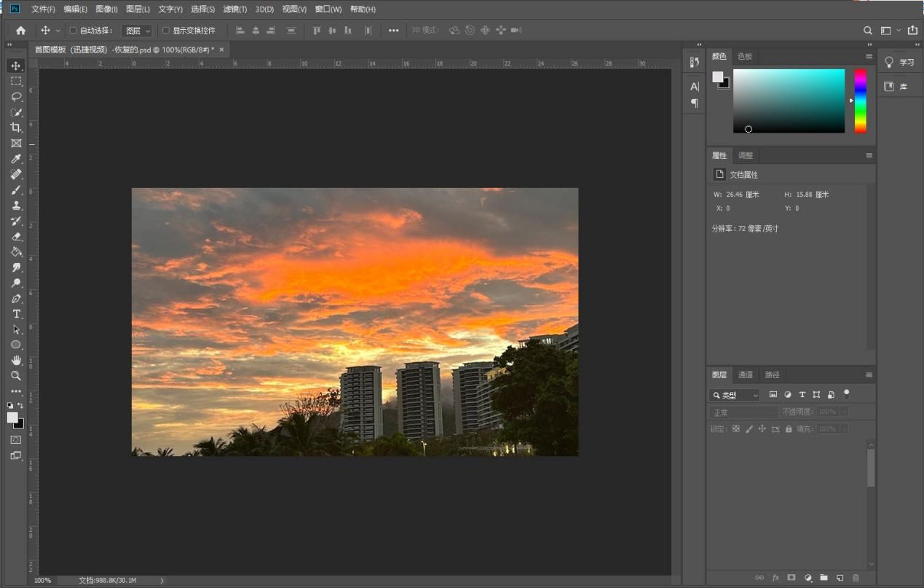Enable the 自动选择 checkbox

pyautogui.click(x=73, y=31)
